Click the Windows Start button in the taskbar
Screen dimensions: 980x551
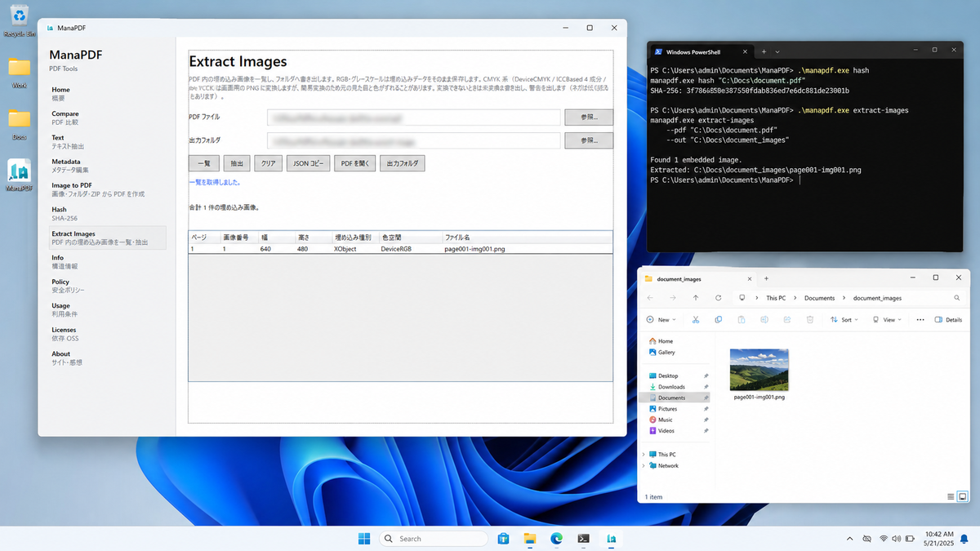click(x=363, y=539)
